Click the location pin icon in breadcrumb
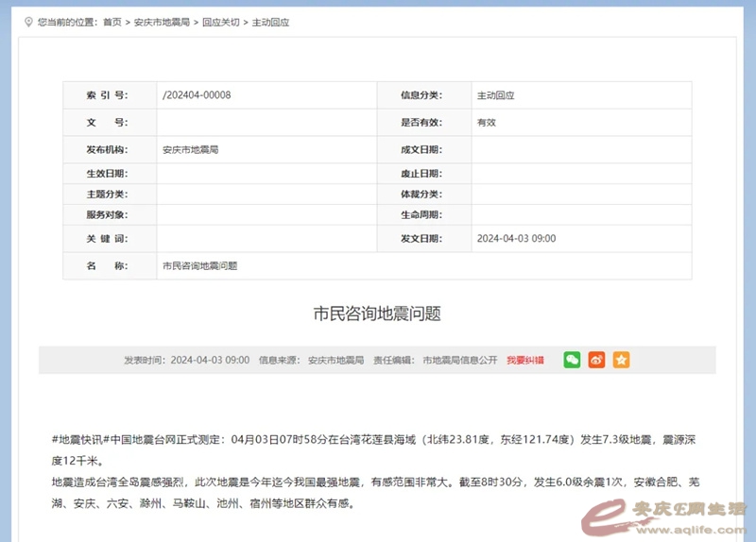Viewport: 756px width, 542px height. click(28, 21)
